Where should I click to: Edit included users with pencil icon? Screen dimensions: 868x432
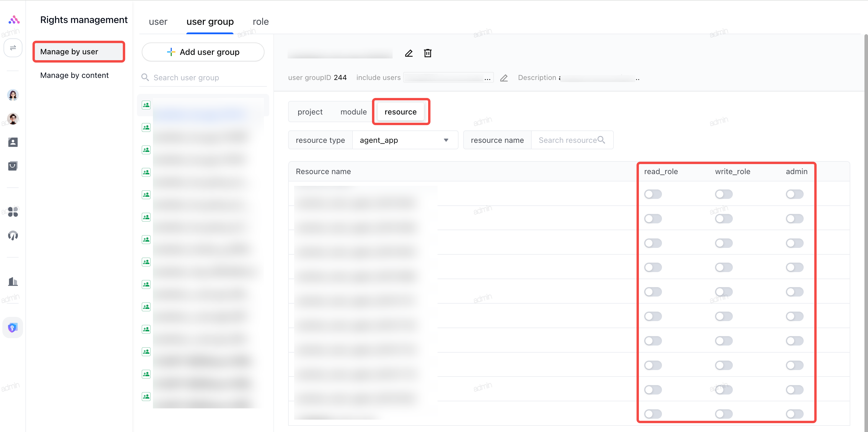pyautogui.click(x=504, y=78)
